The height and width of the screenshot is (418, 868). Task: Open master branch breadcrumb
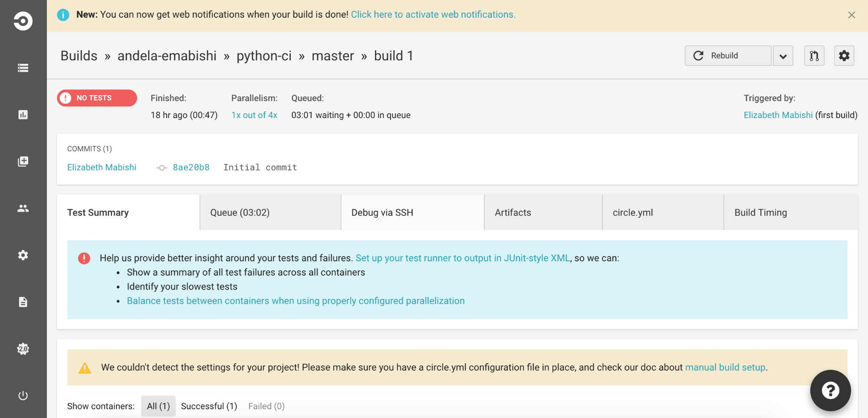pos(333,56)
